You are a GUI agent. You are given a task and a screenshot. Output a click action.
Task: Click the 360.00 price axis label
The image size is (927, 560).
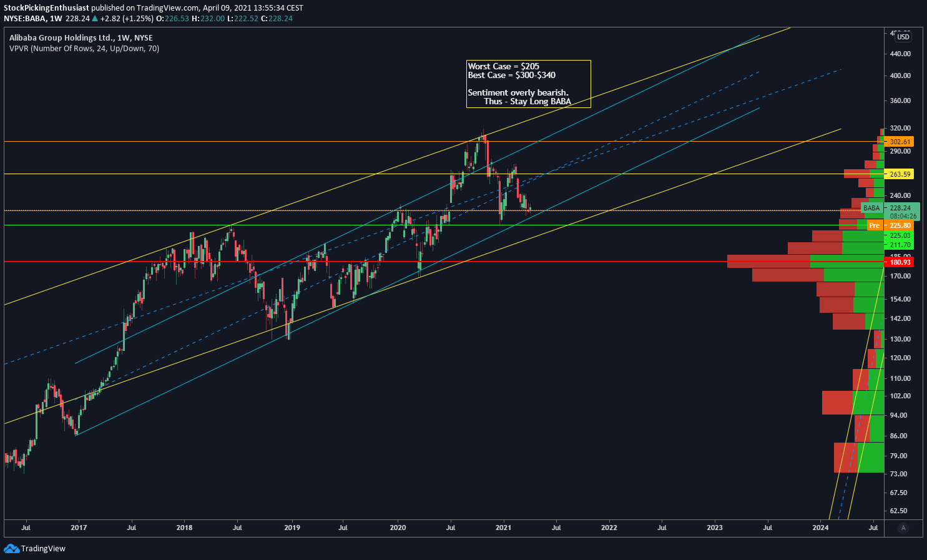(x=900, y=101)
